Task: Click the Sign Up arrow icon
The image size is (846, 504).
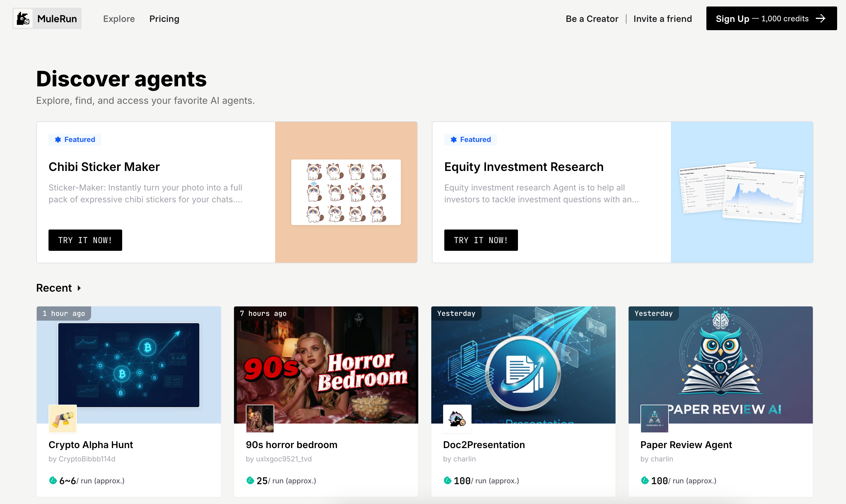Action: 821,19
